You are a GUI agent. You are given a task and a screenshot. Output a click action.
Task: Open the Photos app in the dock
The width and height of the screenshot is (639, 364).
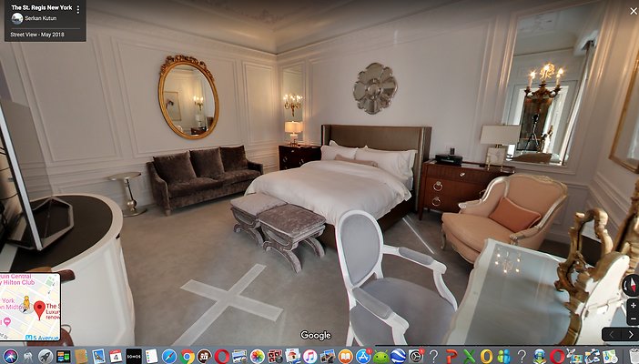click(258, 356)
